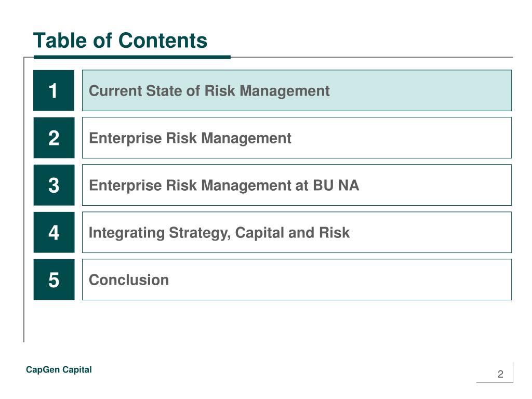Click the Table of Contents title
This screenshot has width=532, height=399.
point(120,41)
